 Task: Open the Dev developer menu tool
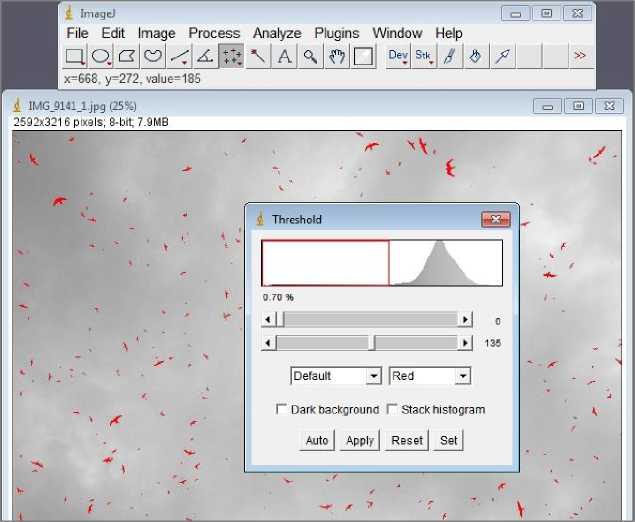click(398, 56)
